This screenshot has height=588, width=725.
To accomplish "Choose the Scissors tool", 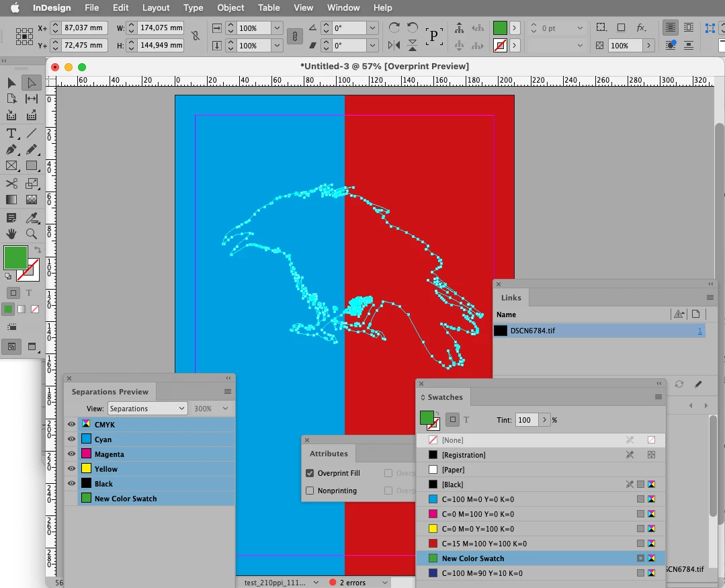I will point(11,183).
